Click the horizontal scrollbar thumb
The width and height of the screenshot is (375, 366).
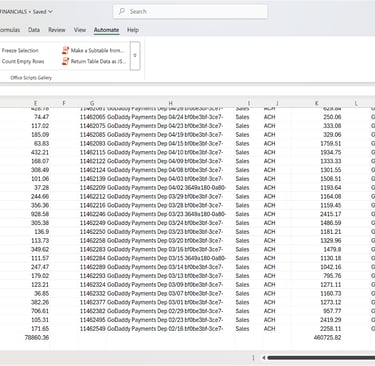pyautogui.click(x=321, y=358)
